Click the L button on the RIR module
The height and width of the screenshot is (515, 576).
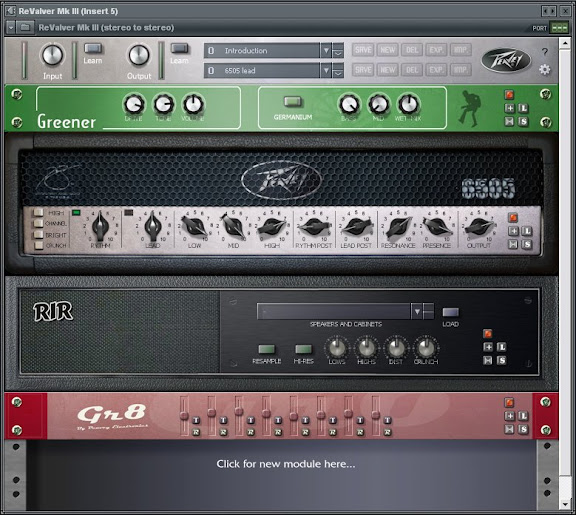(x=501, y=347)
